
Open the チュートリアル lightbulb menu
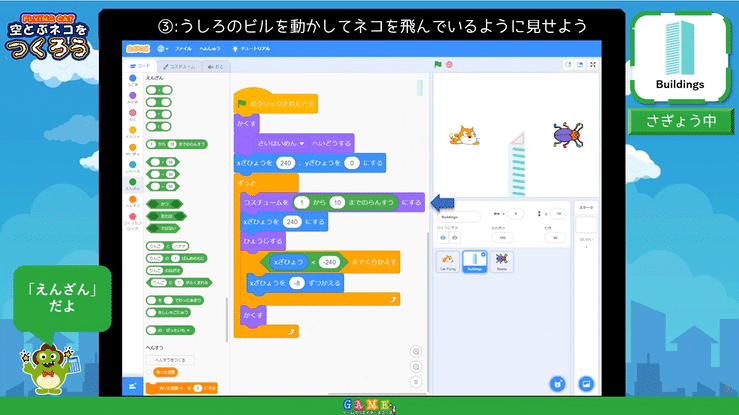click(x=251, y=49)
